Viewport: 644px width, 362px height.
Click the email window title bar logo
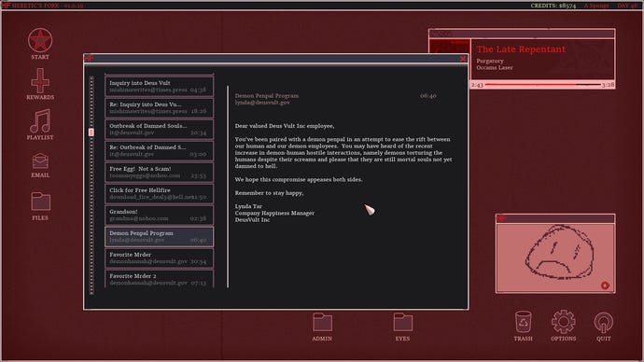[x=89, y=58]
